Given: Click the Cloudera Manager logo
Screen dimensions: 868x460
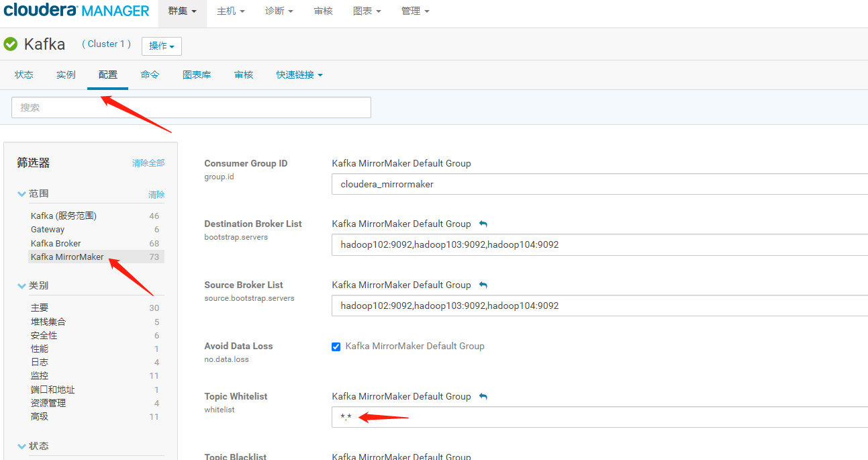Looking at the screenshot, I should [x=77, y=11].
